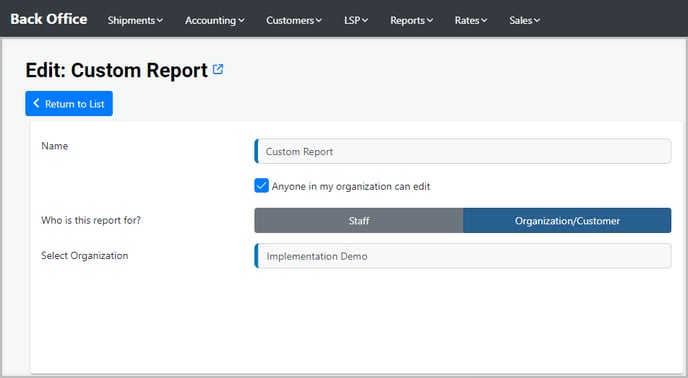Viewport: 688px width, 378px height.
Task: Toggle Anyone in my organization can edit checkbox
Action: tap(262, 186)
